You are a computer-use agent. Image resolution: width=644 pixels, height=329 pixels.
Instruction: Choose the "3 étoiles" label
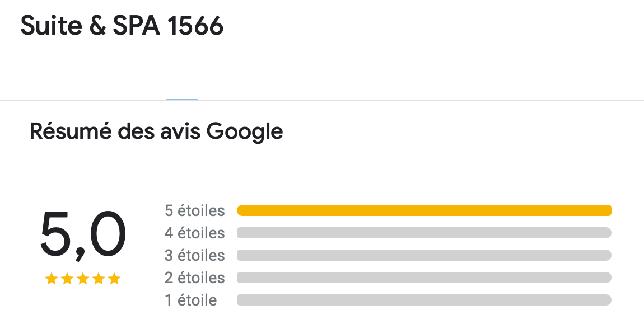click(195, 255)
